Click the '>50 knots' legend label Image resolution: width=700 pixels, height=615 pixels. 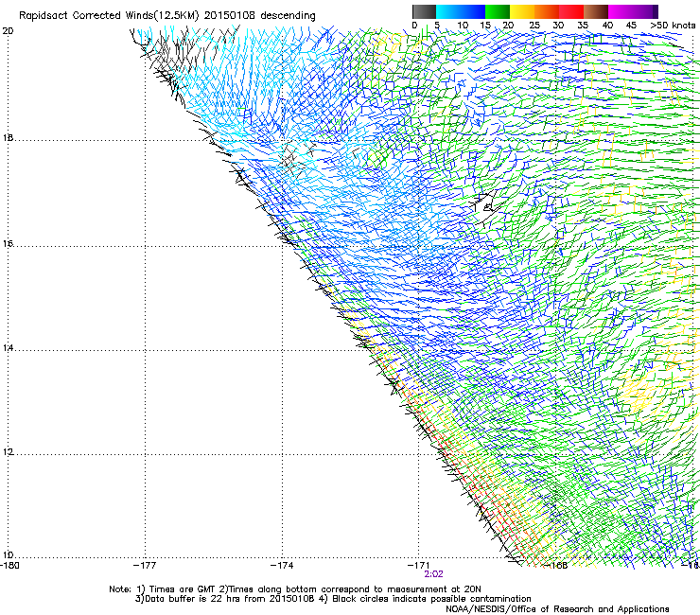coord(673,26)
